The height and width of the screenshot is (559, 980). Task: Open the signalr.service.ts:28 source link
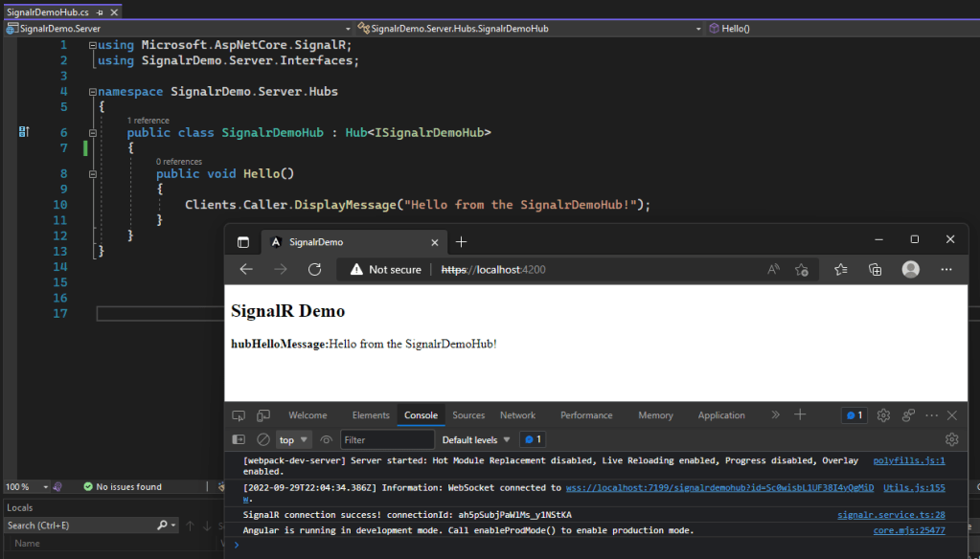coord(891,515)
